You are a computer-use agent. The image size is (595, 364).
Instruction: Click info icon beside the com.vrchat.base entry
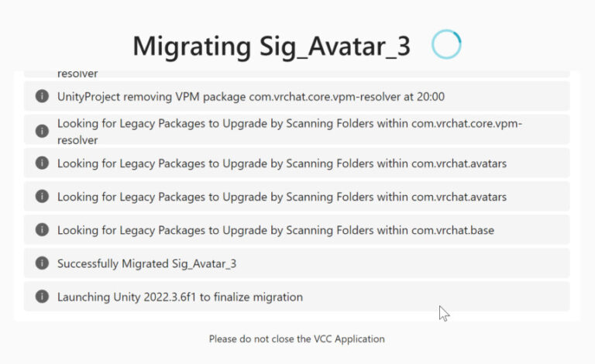pos(42,230)
